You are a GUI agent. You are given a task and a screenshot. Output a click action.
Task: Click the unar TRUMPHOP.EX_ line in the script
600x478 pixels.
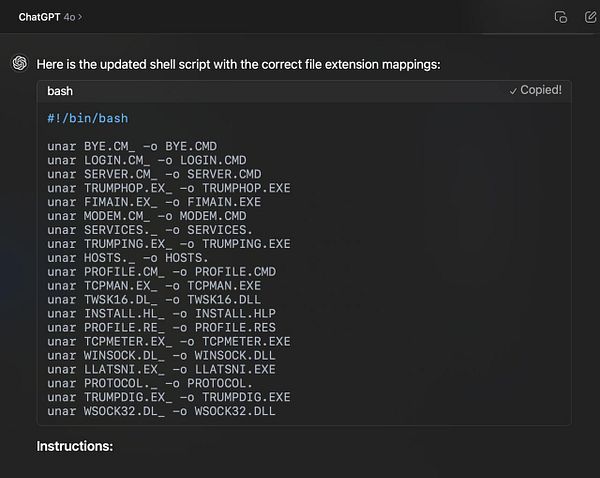click(168, 187)
